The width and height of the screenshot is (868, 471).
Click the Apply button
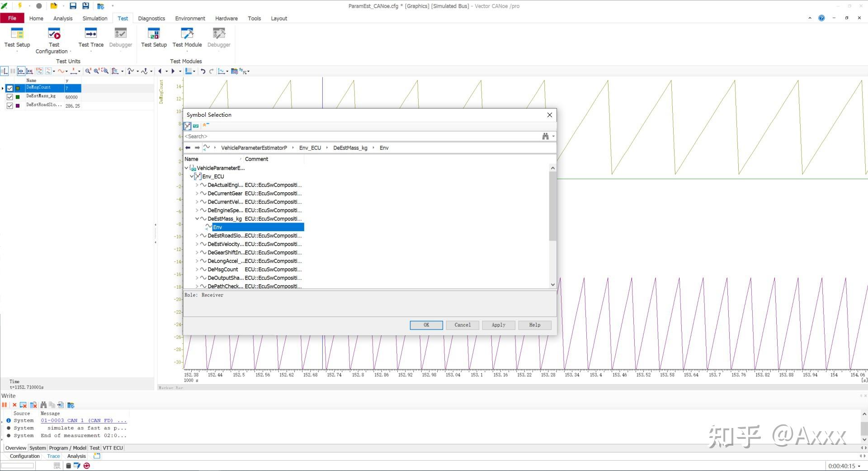pyautogui.click(x=498, y=325)
